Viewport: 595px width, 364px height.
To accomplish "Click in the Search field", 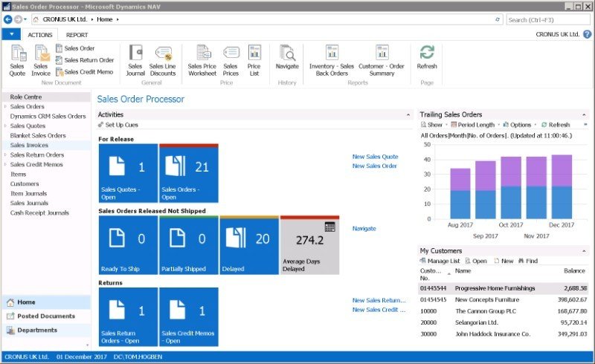I will point(548,20).
